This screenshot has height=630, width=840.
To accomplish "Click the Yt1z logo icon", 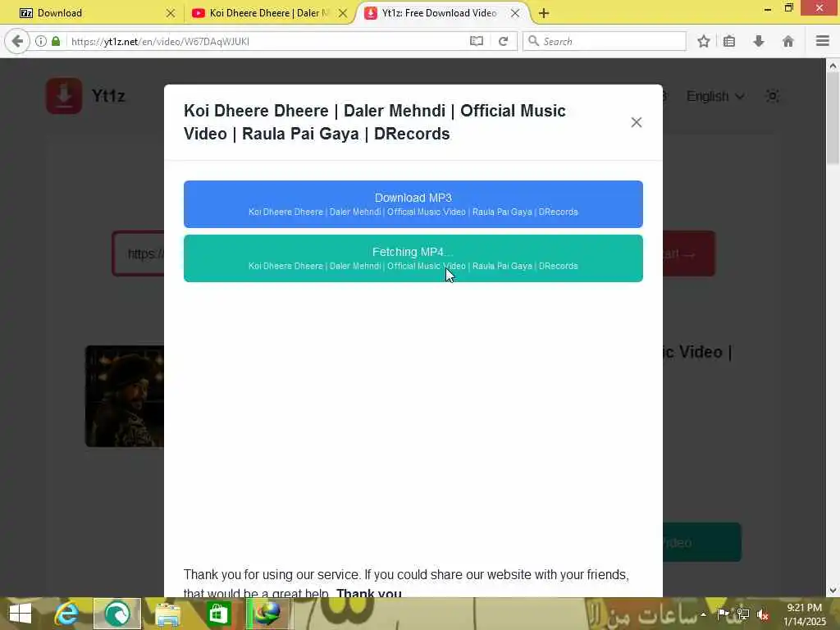I will 64,96.
